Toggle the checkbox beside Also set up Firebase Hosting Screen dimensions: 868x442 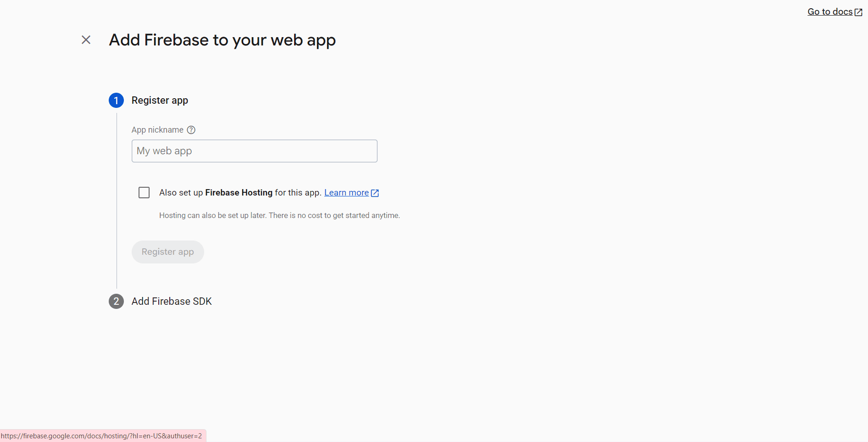coord(144,192)
